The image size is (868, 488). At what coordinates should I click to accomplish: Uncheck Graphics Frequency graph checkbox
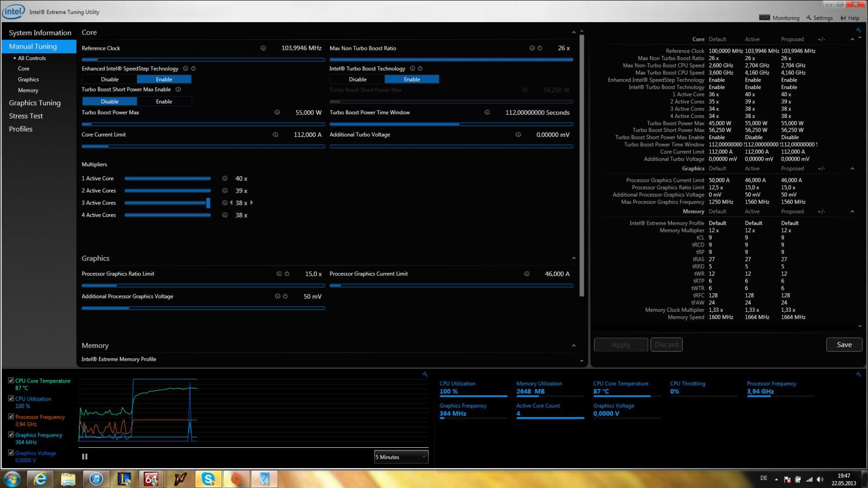(x=11, y=435)
